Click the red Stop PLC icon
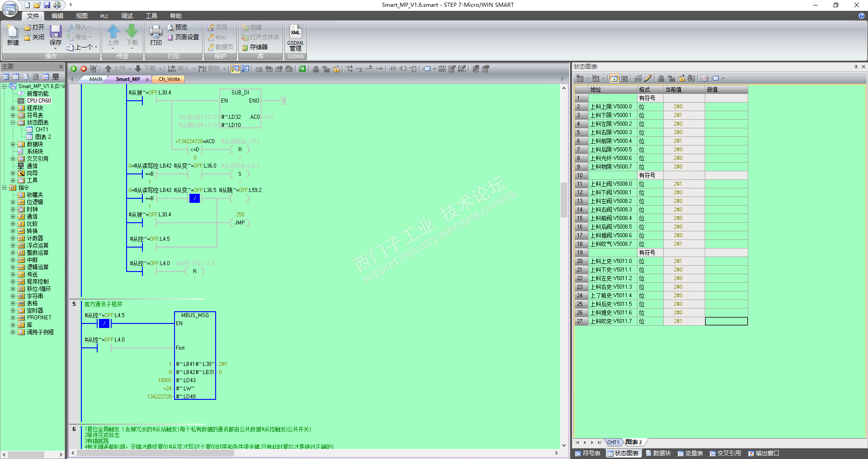The image size is (868, 459). (x=84, y=69)
